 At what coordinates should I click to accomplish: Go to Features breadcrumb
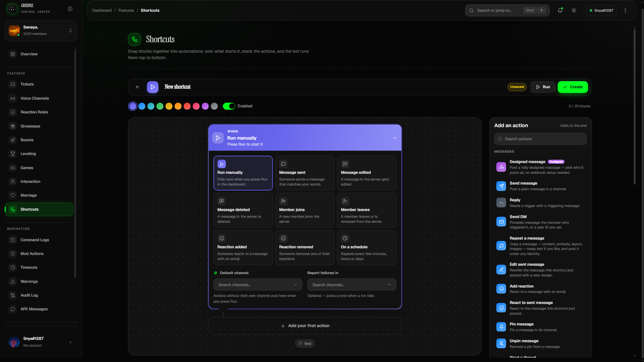pyautogui.click(x=126, y=10)
